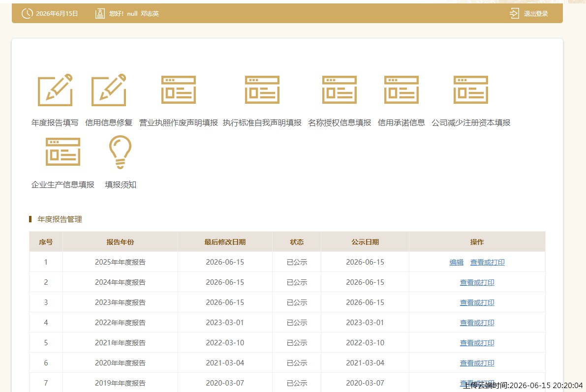Image resolution: width=586 pixels, height=392 pixels.
Task: Select the 信用承诺信息 label
Action: (401, 122)
